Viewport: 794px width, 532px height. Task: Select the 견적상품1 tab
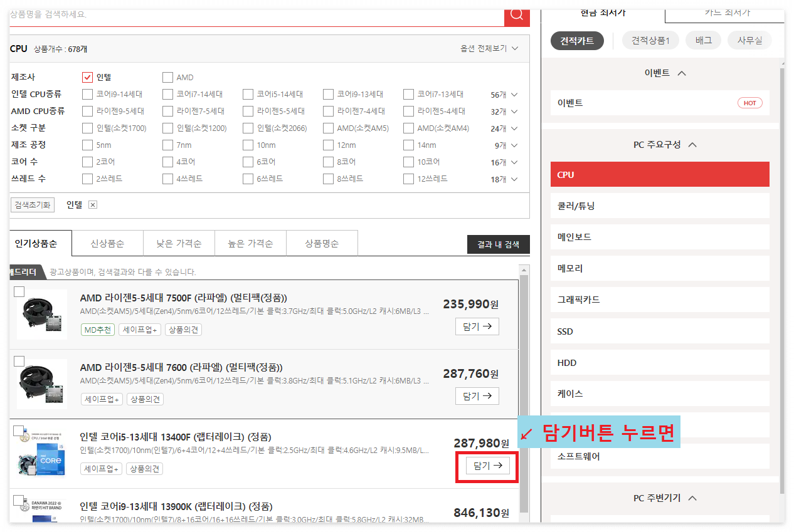[650, 41]
